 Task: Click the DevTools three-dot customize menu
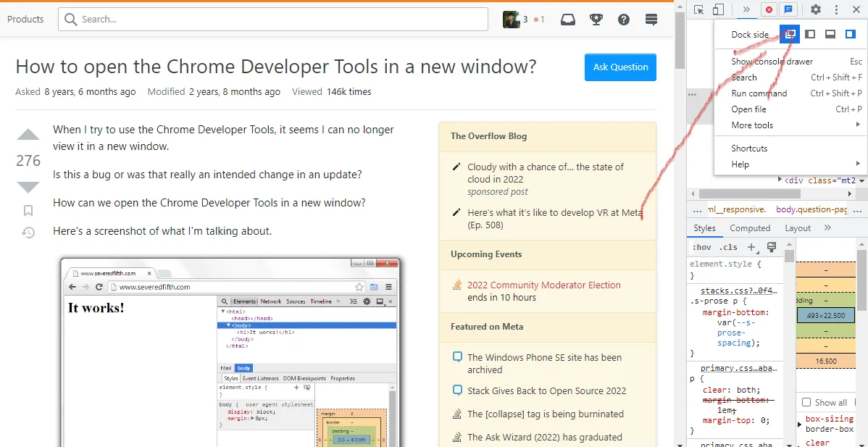point(836,9)
